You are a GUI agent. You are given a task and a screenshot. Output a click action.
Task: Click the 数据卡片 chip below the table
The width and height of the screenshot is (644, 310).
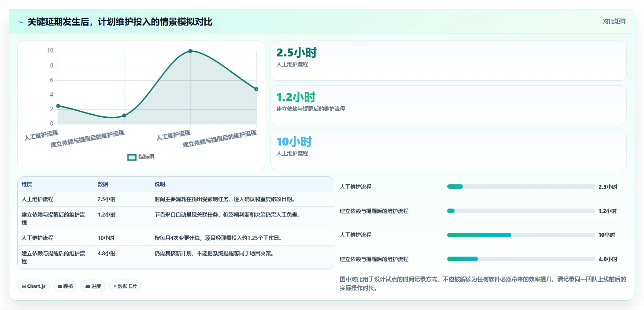[x=125, y=286]
